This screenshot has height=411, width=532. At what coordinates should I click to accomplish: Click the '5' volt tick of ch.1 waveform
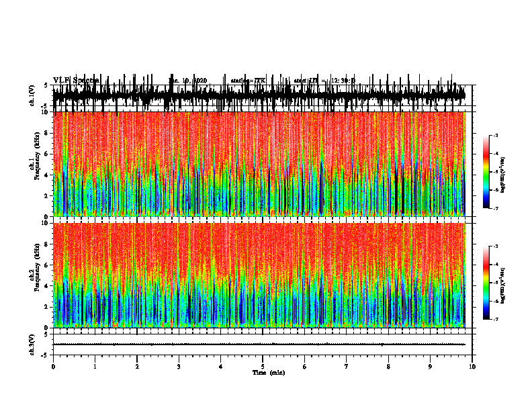tap(46, 85)
